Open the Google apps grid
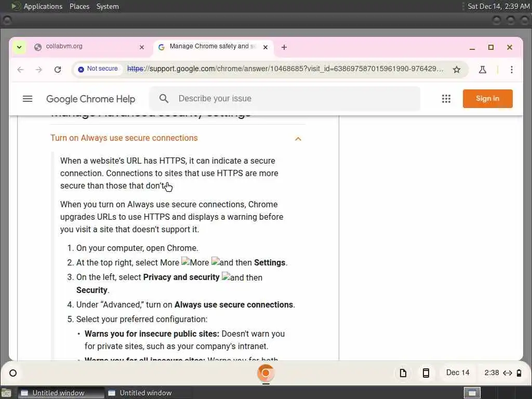The height and width of the screenshot is (399, 532). click(x=446, y=99)
